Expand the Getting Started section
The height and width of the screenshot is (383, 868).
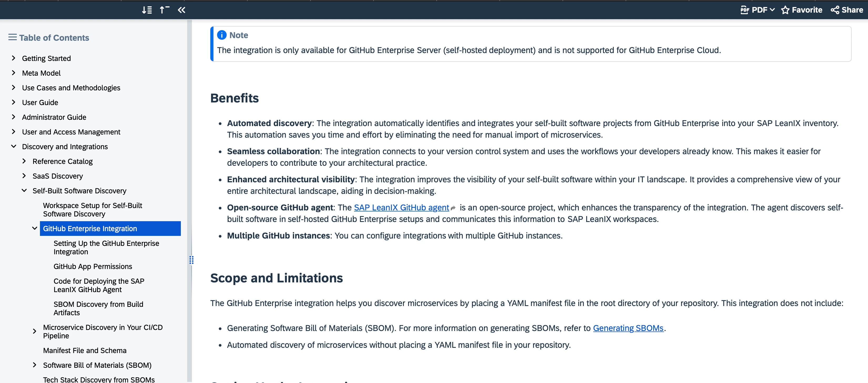13,58
